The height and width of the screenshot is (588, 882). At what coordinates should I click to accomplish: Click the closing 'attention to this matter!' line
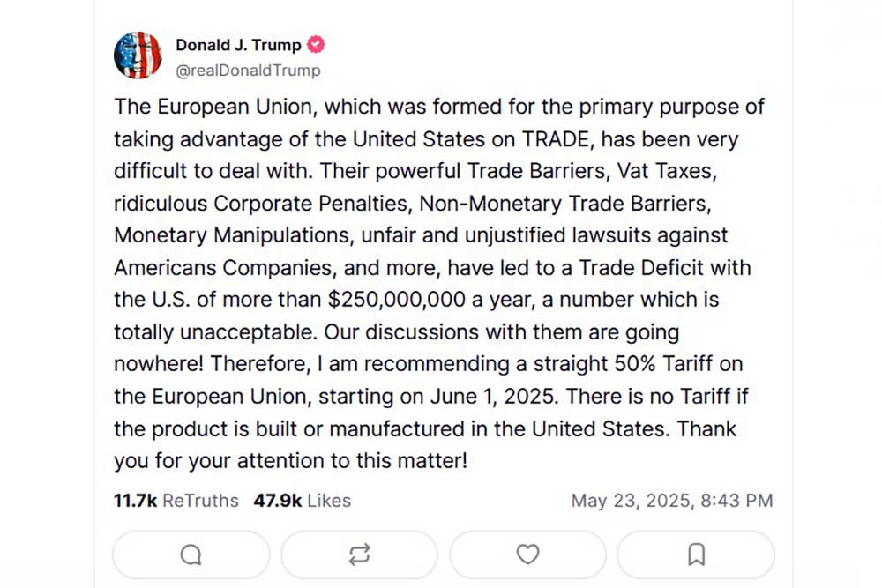click(x=352, y=461)
